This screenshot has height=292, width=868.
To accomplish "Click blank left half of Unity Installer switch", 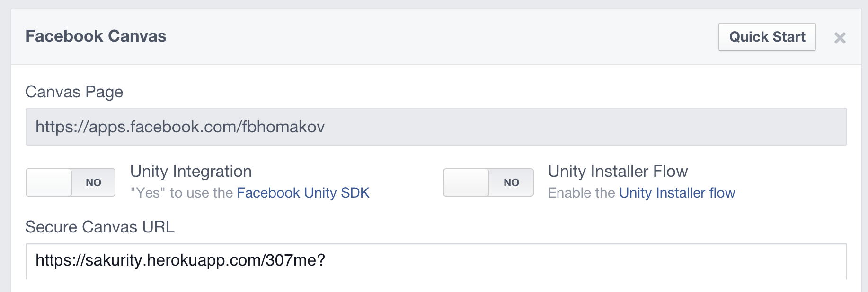I will pos(466,182).
